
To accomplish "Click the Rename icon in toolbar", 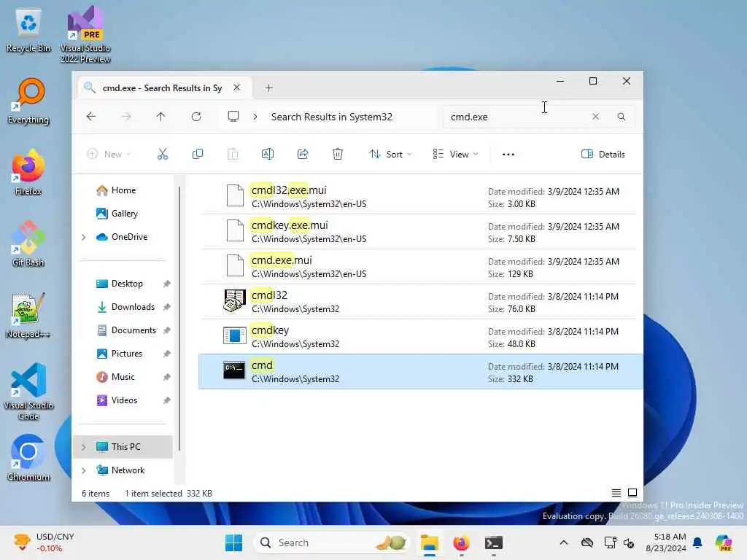I will (x=267, y=154).
